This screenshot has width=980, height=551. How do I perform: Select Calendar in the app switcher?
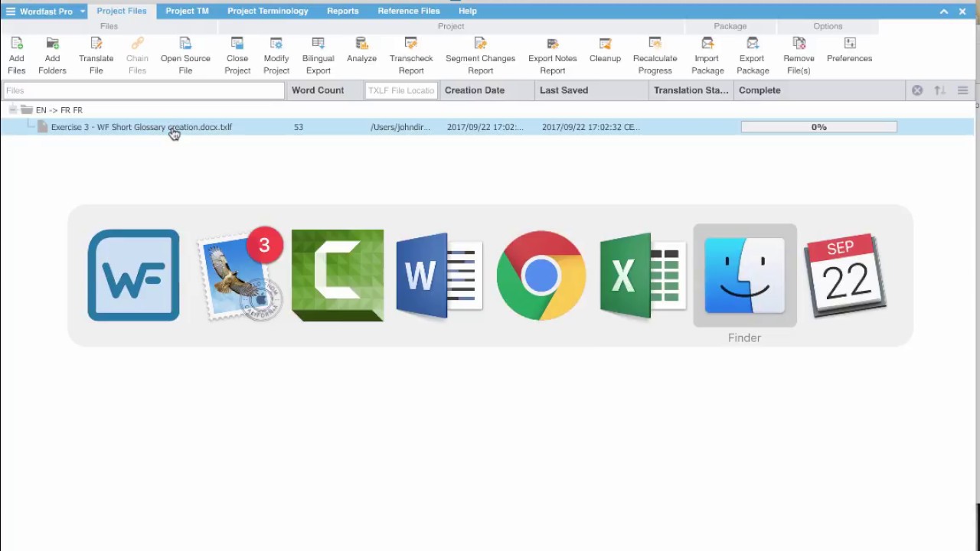tap(846, 275)
